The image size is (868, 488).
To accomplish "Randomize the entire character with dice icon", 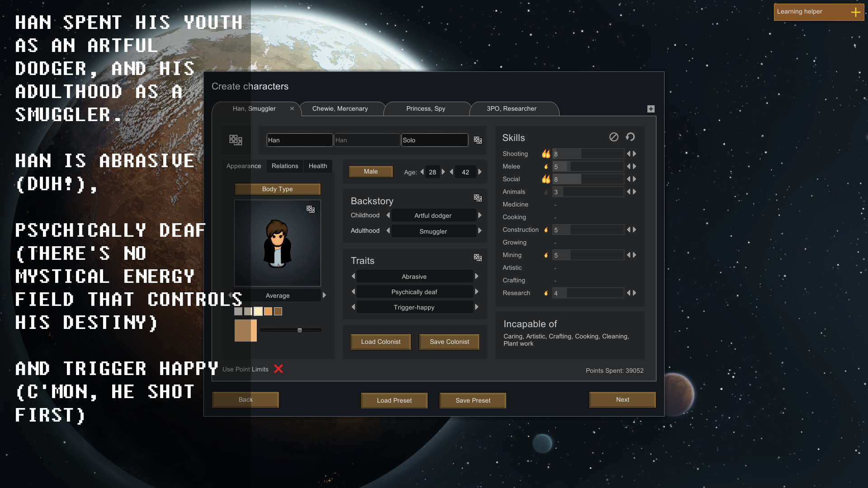I will (236, 140).
